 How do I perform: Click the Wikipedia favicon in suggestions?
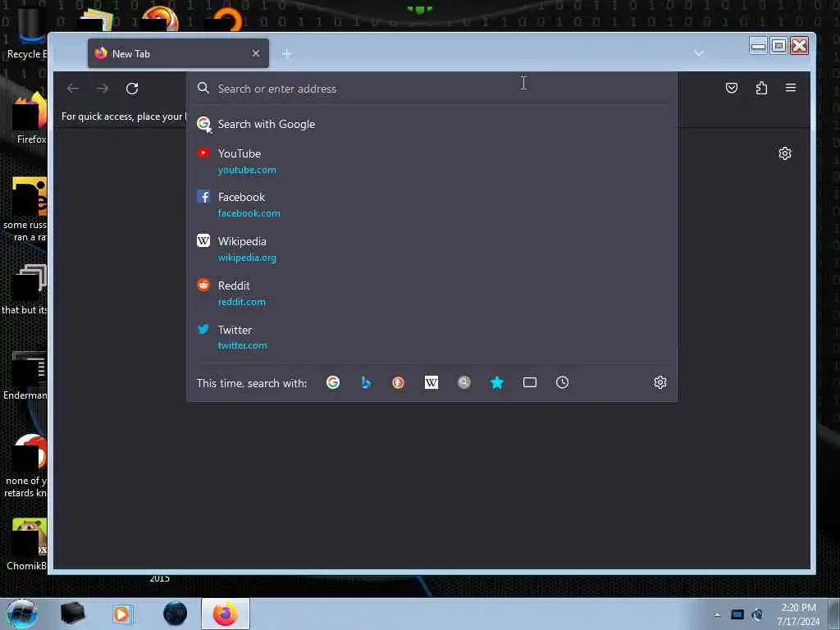click(x=203, y=240)
